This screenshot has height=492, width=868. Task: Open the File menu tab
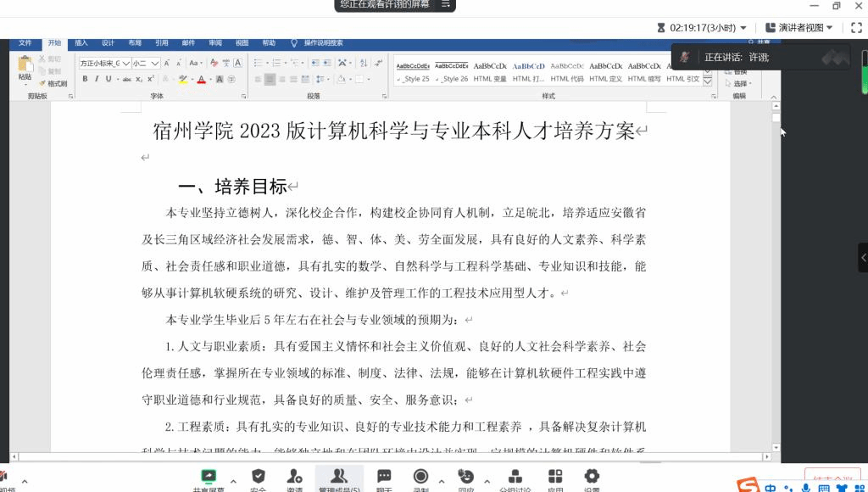click(x=25, y=42)
